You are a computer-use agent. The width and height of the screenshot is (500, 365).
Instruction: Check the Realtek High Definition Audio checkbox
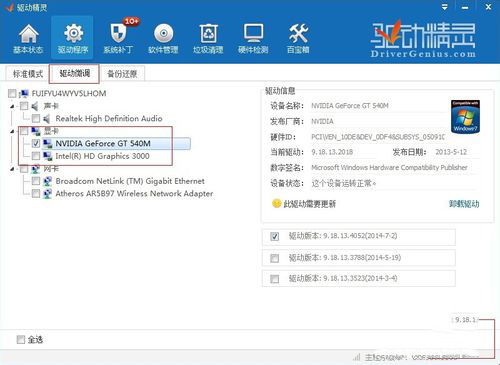tap(36, 119)
